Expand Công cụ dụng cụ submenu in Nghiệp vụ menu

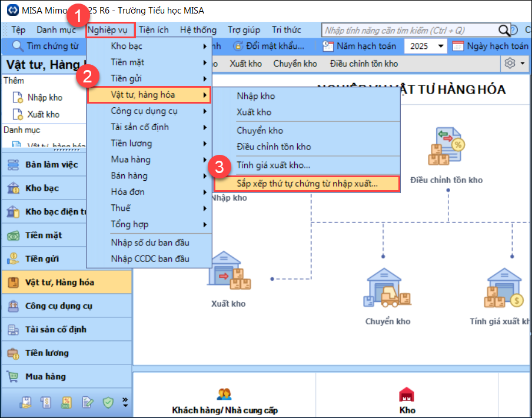149,111
